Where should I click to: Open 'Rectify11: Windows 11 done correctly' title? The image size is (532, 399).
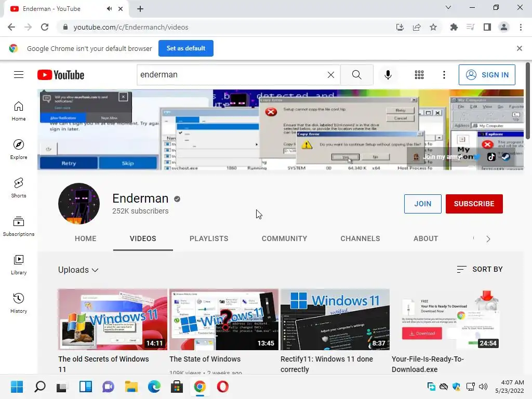tap(327, 364)
